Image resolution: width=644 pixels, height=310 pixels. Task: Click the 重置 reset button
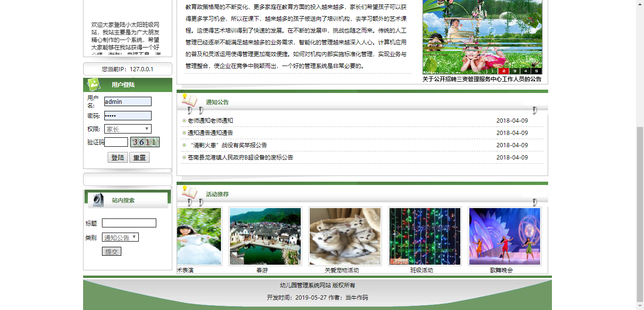(x=139, y=158)
